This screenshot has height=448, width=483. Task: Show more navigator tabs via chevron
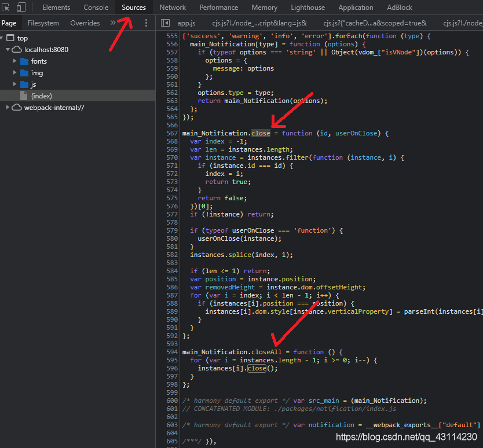[112, 23]
